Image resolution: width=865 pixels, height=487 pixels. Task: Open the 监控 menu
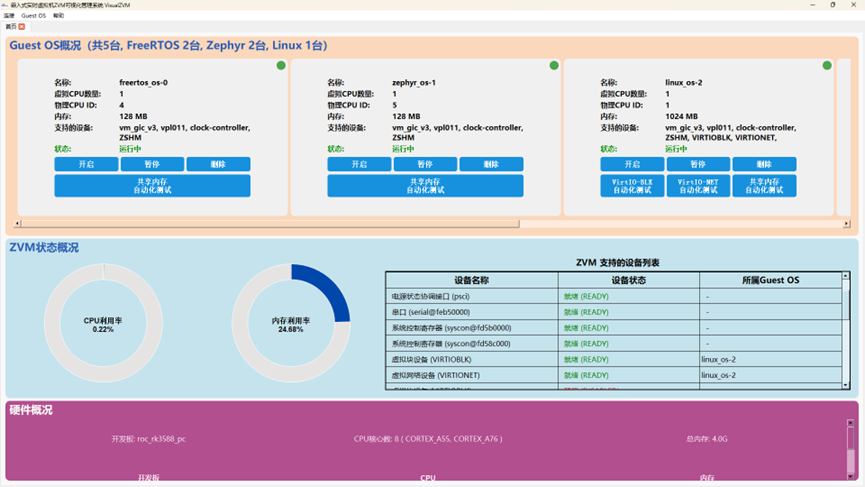9,16
